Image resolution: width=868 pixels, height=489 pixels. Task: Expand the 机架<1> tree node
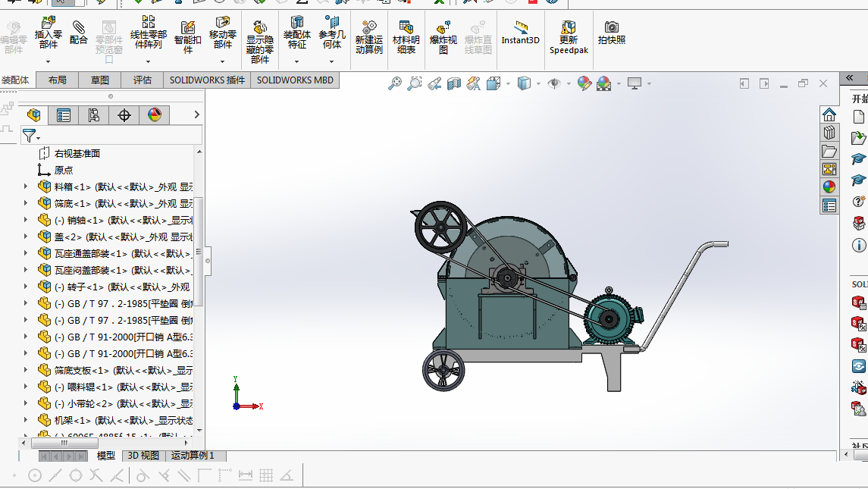tap(26, 420)
